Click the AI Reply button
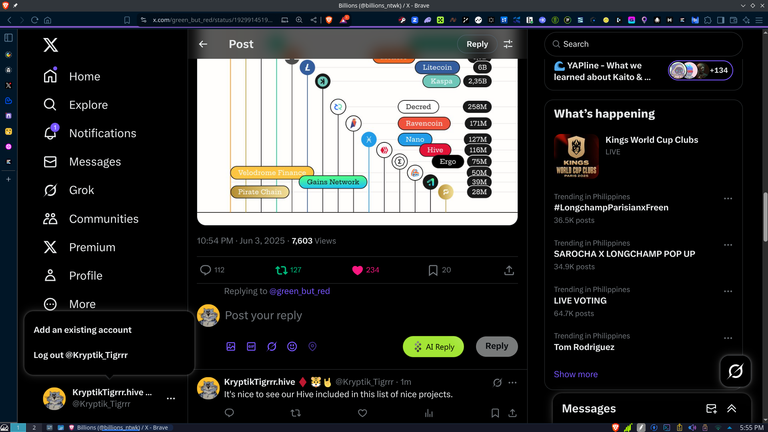The width and height of the screenshot is (768, 432). (x=433, y=347)
